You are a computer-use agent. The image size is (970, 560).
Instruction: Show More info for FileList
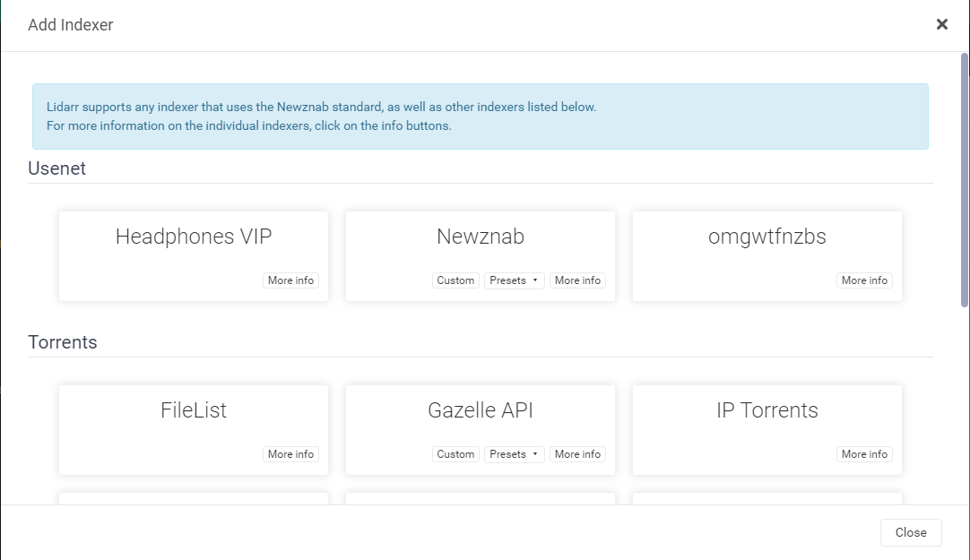(x=290, y=453)
